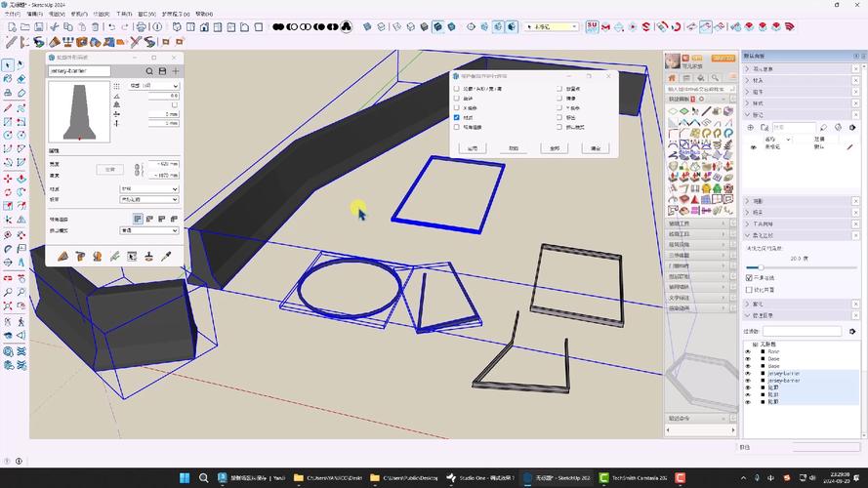The image size is (868, 488).
Task: Click the save disk icon in profile dialog
Action: click(x=162, y=71)
